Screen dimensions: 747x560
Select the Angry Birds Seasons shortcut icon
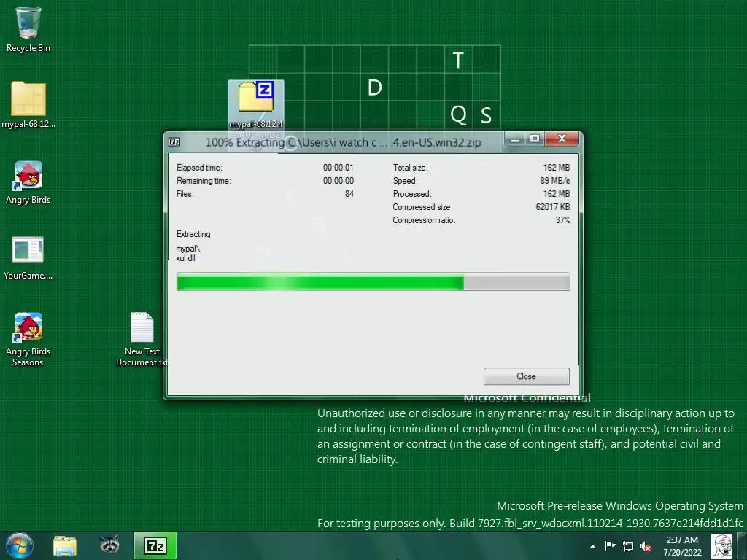(28, 339)
